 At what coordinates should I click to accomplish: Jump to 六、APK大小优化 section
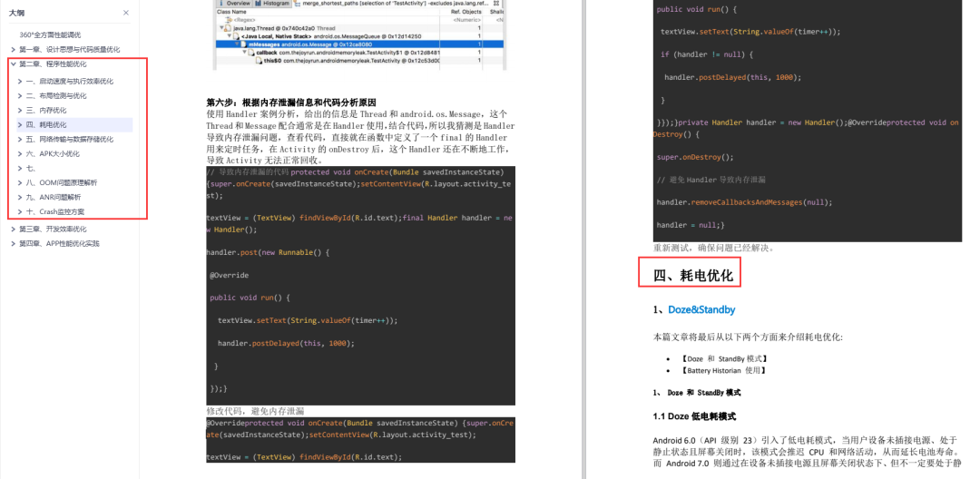point(54,153)
